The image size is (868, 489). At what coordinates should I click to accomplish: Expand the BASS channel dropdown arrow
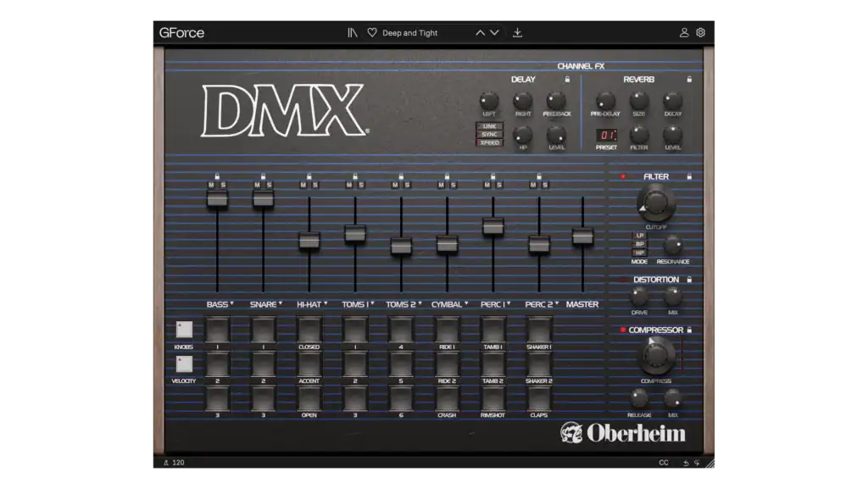(232, 303)
